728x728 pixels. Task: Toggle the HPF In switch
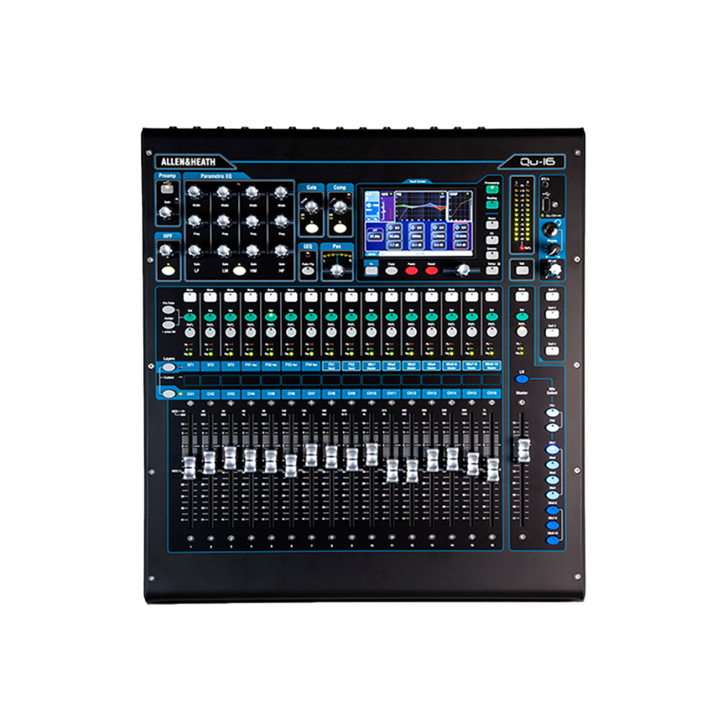[168, 271]
